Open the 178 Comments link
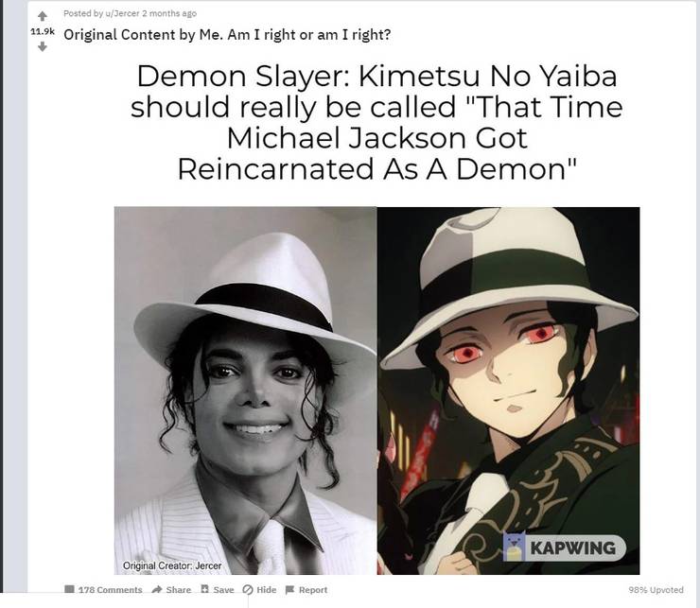The width and height of the screenshot is (700, 608). coord(111,590)
